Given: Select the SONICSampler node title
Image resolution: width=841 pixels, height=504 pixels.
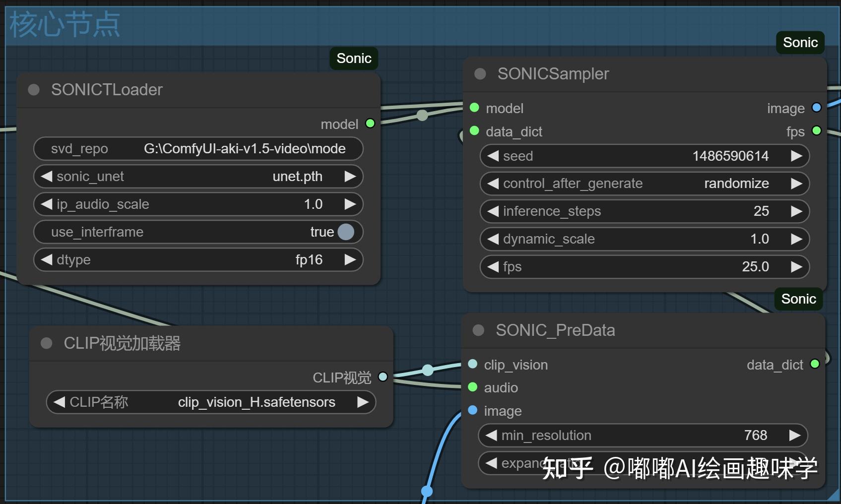Looking at the screenshot, I should click(553, 73).
